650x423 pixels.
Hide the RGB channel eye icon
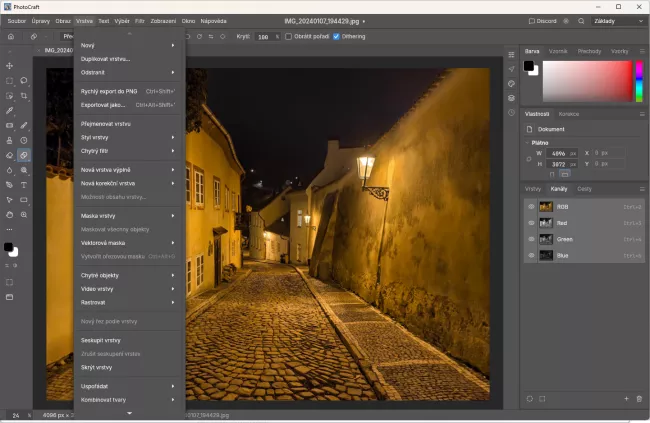pyautogui.click(x=531, y=207)
